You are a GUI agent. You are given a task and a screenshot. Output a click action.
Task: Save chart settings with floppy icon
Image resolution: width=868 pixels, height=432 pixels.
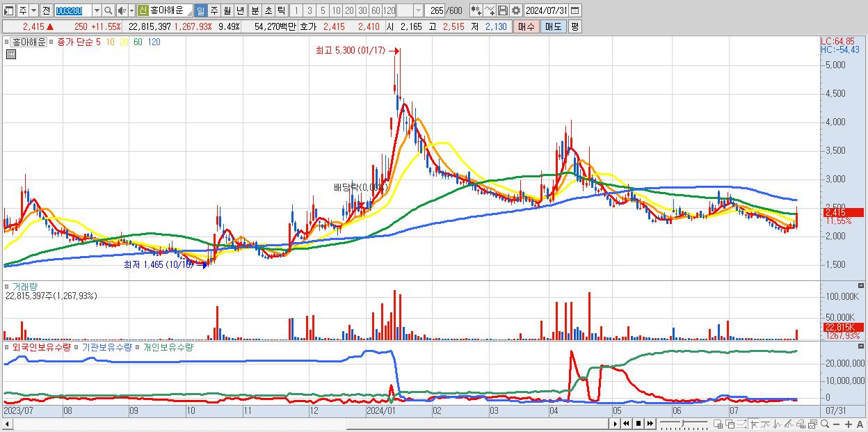(503, 10)
